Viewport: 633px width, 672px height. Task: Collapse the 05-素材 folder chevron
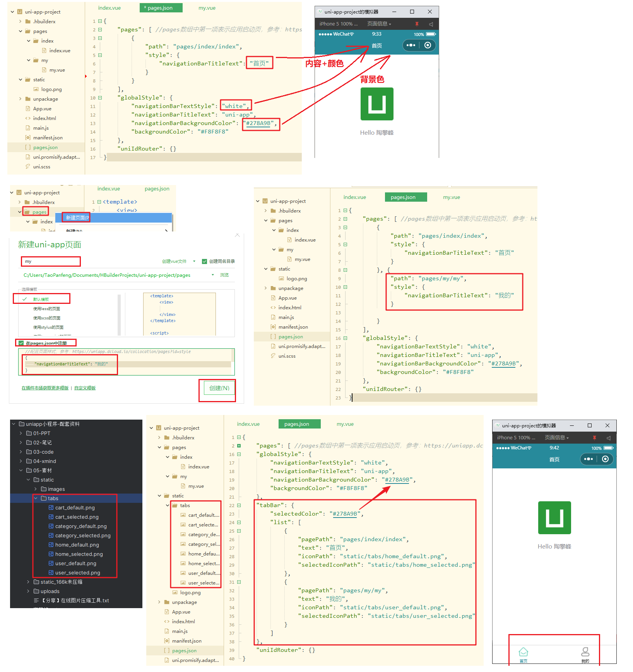[x=21, y=470]
